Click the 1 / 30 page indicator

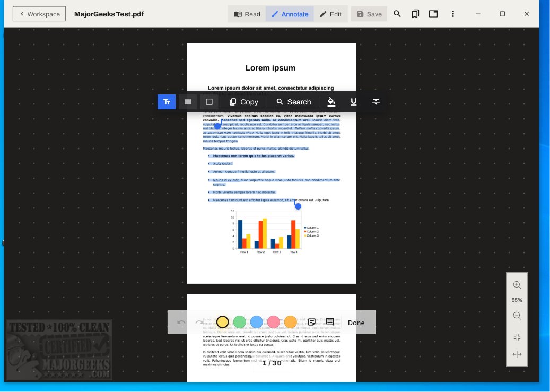272,363
